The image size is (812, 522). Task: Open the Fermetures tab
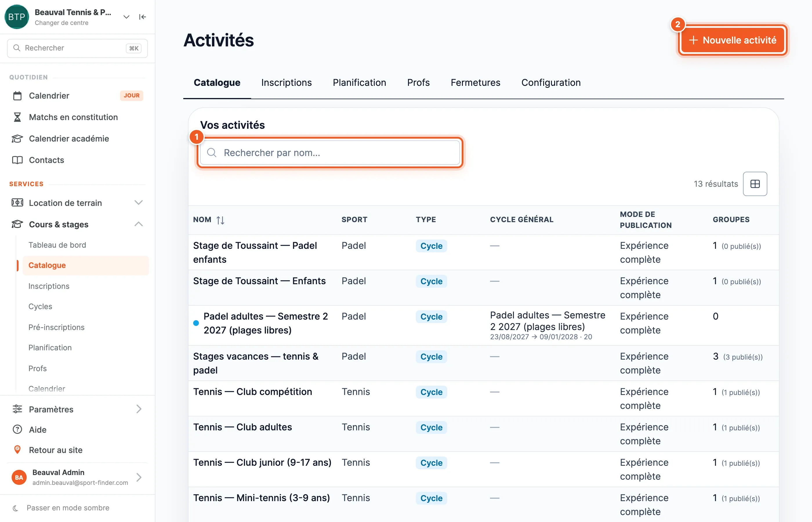coord(475,82)
